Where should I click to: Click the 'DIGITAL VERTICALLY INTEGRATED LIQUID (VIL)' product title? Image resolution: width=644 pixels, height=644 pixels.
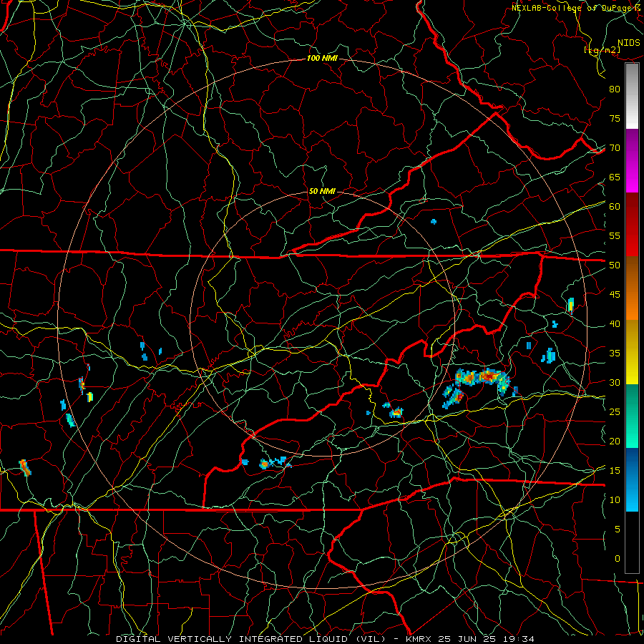[x=250, y=639]
